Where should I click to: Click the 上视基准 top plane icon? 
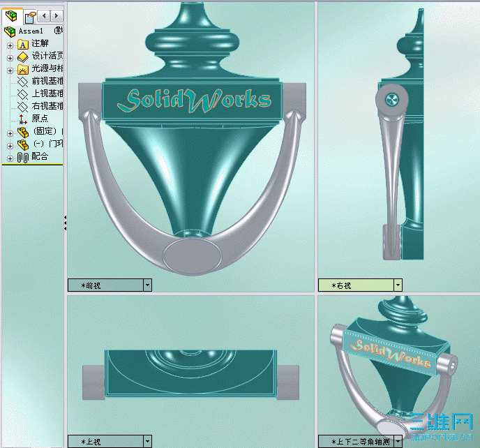[22, 94]
